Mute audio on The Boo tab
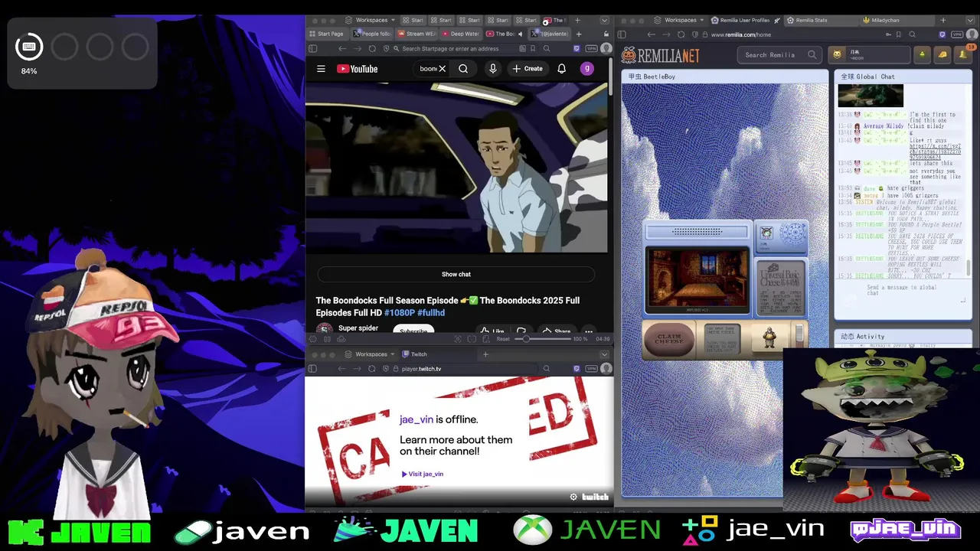This screenshot has width=980, height=551. (x=520, y=34)
